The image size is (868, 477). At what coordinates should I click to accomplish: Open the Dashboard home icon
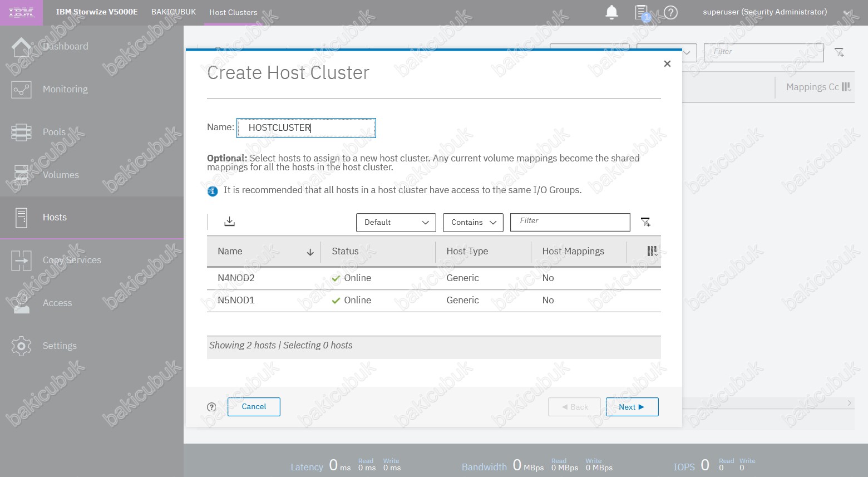(21, 48)
